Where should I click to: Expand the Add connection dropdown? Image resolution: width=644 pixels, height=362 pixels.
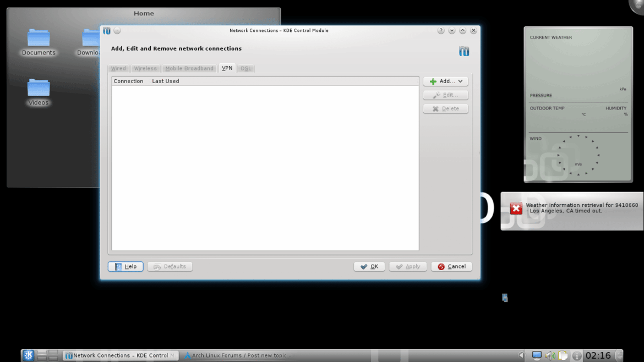(446, 81)
